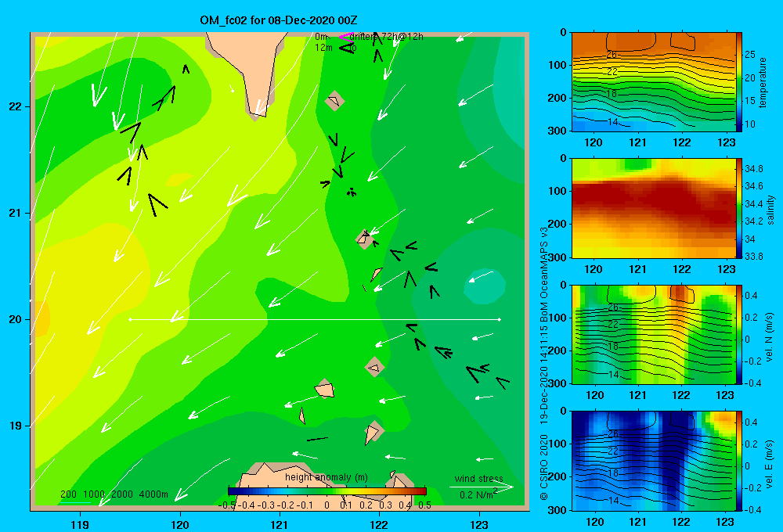783x532 pixels.
Task: Click latitude label '21' on main map
Action: 15,213
